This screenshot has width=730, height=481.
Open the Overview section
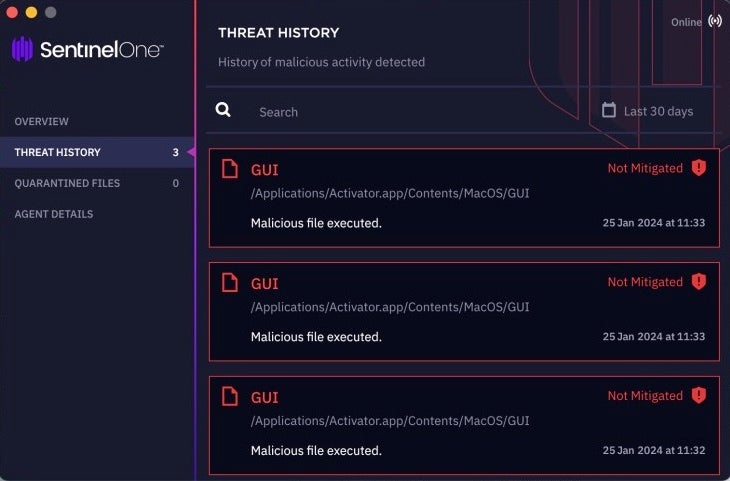(42, 122)
